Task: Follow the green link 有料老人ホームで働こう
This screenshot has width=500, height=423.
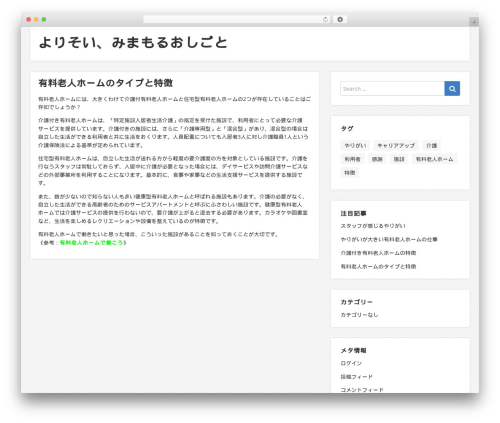Action: [x=91, y=243]
